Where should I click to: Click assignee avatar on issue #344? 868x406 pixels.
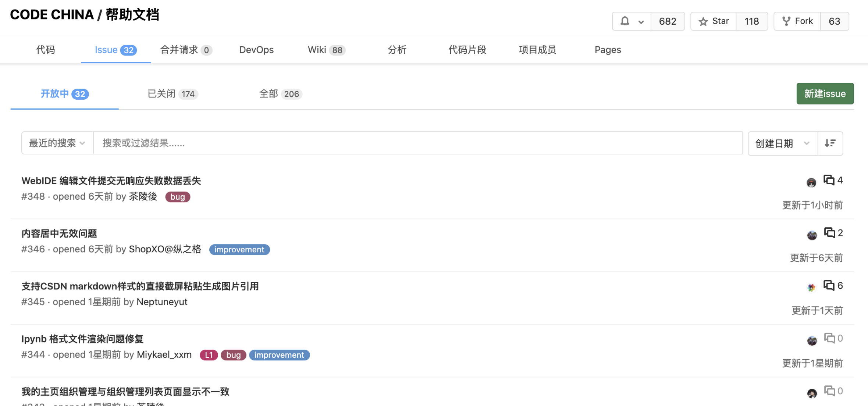pyautogui.click(x=812, y=341)
